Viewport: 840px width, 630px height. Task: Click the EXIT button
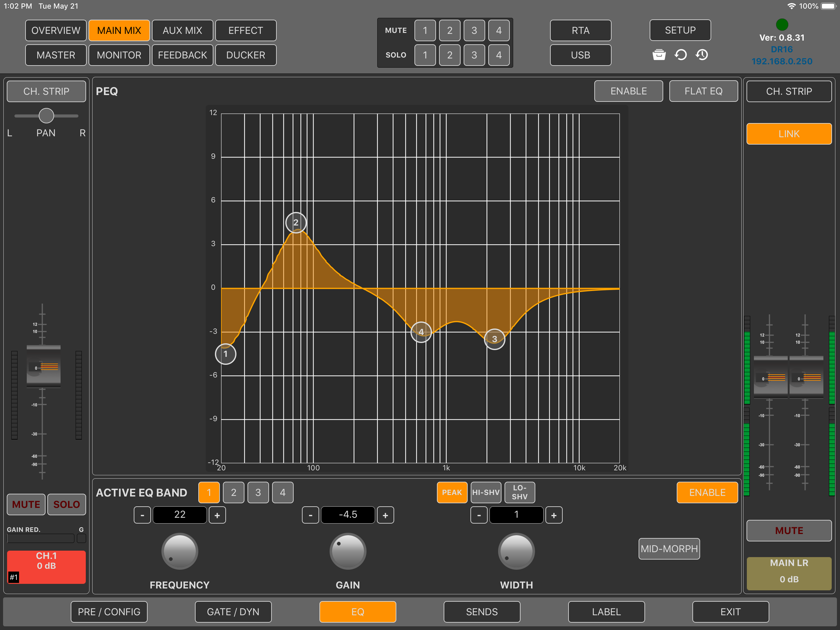(x=731, y=612)
